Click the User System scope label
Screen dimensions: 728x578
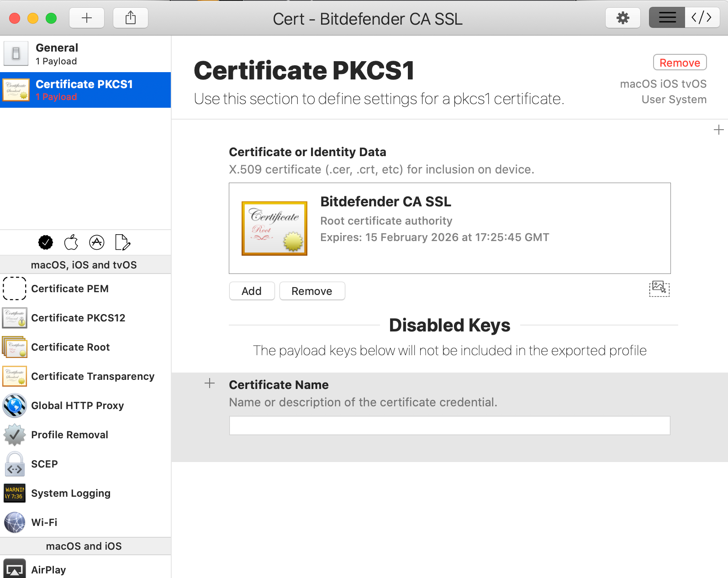[x=674, y=100]
